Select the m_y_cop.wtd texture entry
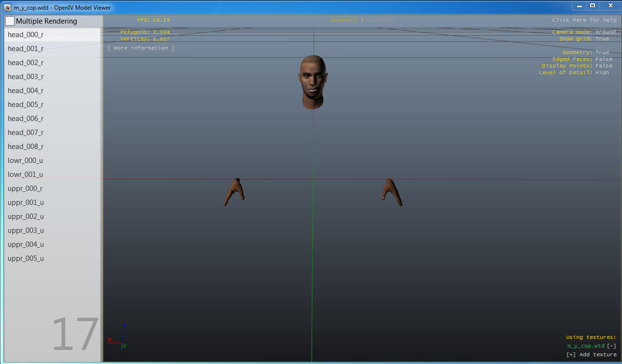 pos(586,346)
